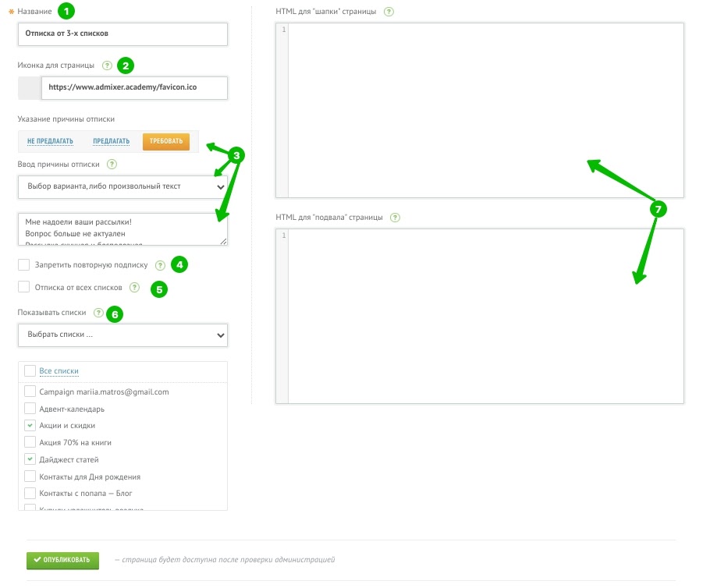Select the НЕ ПРЕДЛАГАТЬ option
710x588 pixels.
pyautogui.click(x=50, y=141)
